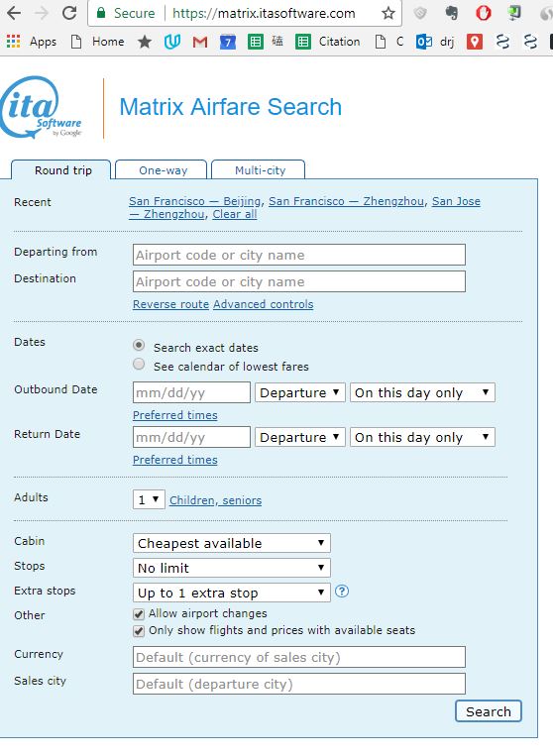Open the Gmail bookmark icon

click(x=200, y=42)
